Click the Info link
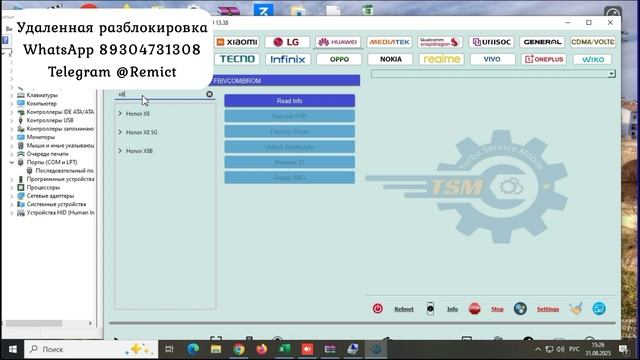Screen dimensions: 640x360 (x=452, y=309)
